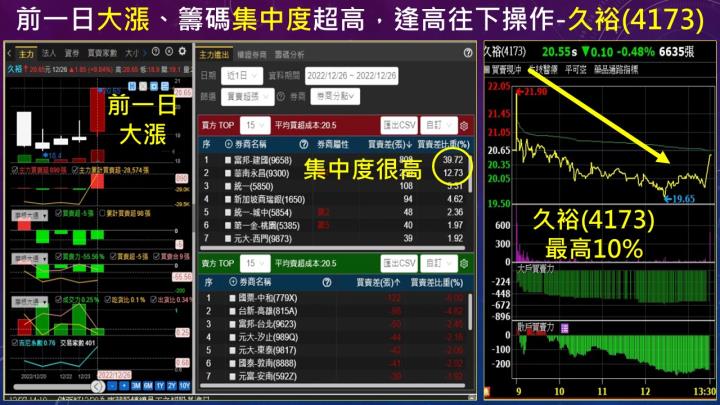Click purple icon beside 散戶買賣力 label
This screenshot has height=405, width=720.
[x=564, y=328]
